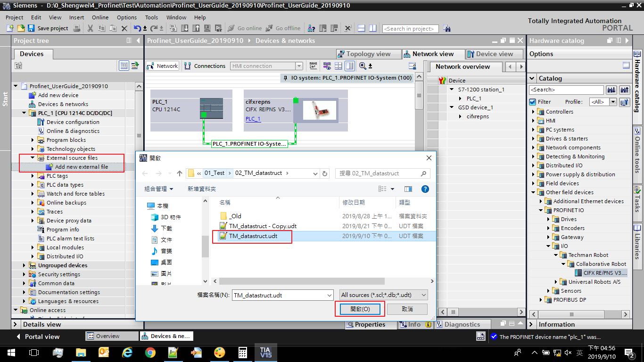Expand the Program blocks tree node
The height and width of the screenshot is (362, 644).
pyautogui.click(x=33, y=140)
